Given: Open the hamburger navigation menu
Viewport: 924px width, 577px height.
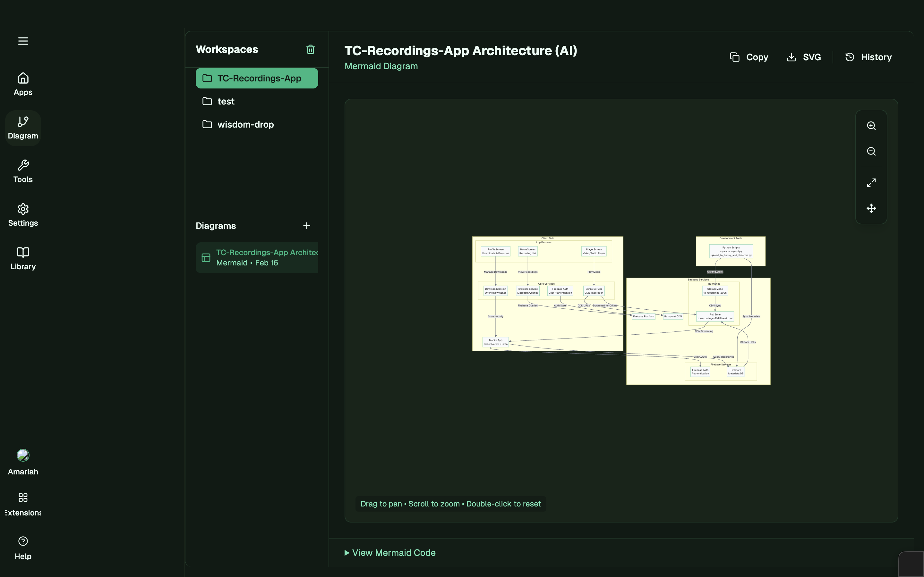Looking at the screenshot, I should (x=22, y=41).
